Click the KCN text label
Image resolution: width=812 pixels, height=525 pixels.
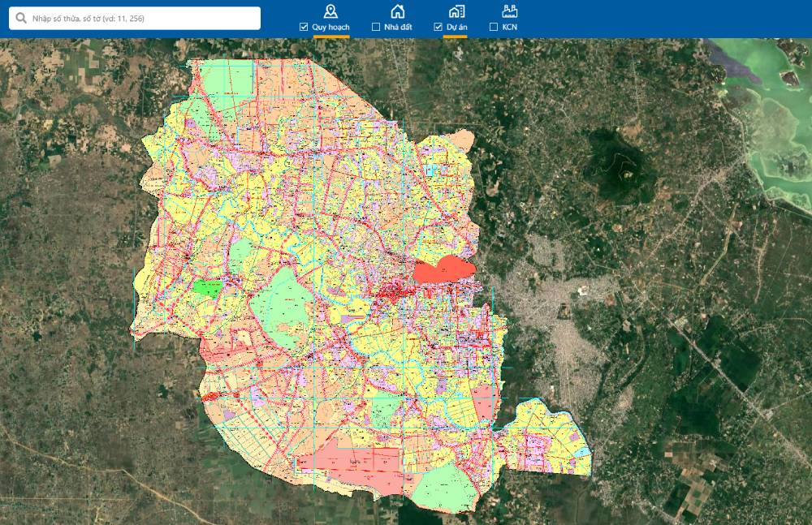510,27
